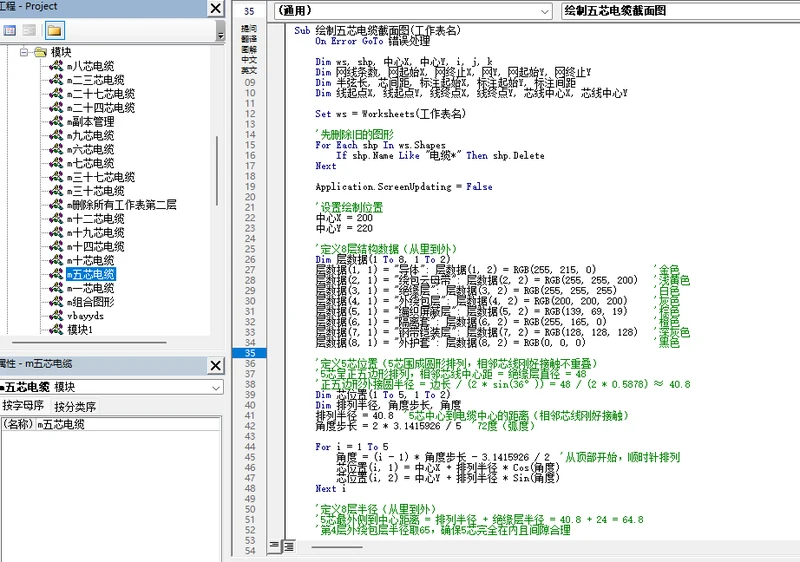Click the comment '先删除旧的图形

click(x=354, y=135)
